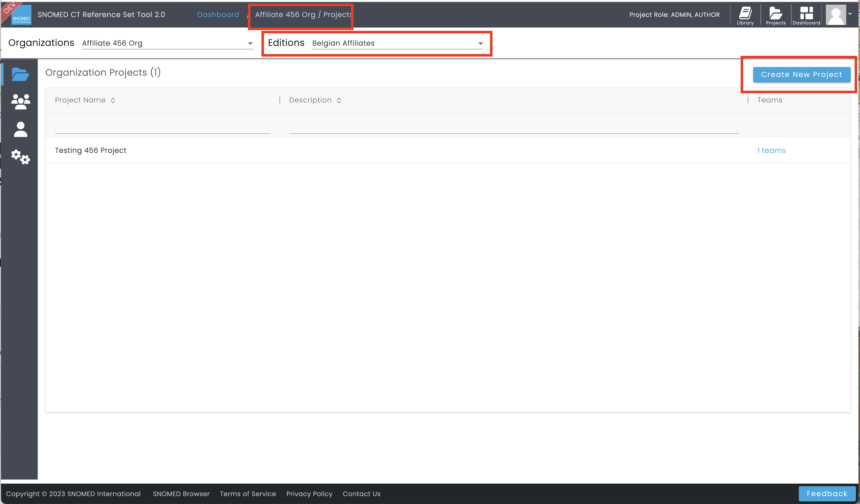Click the Create New Project button
The width and height of the screenshot is (860, 504).
pos(801,74)
